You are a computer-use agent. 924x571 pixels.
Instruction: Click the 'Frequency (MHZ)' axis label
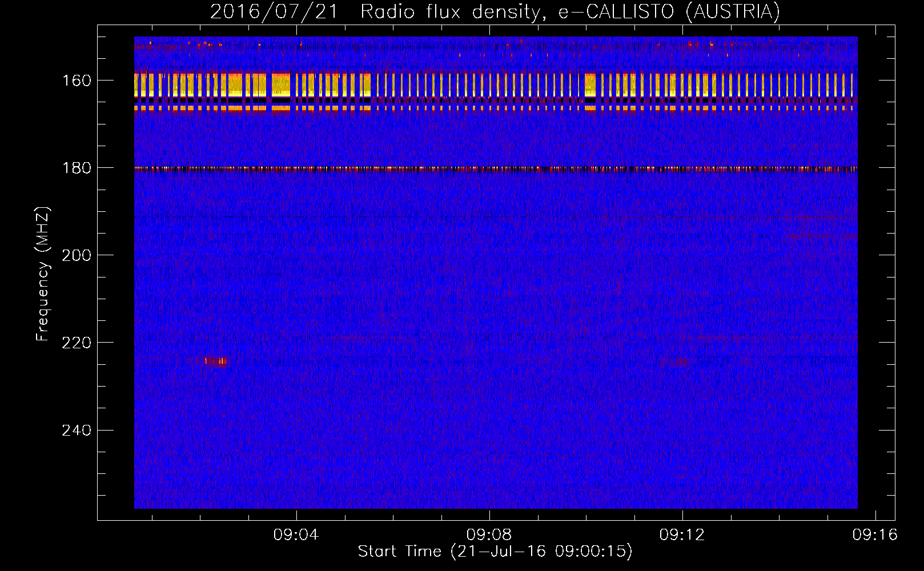pyautogui.click(x=43, y=274)
